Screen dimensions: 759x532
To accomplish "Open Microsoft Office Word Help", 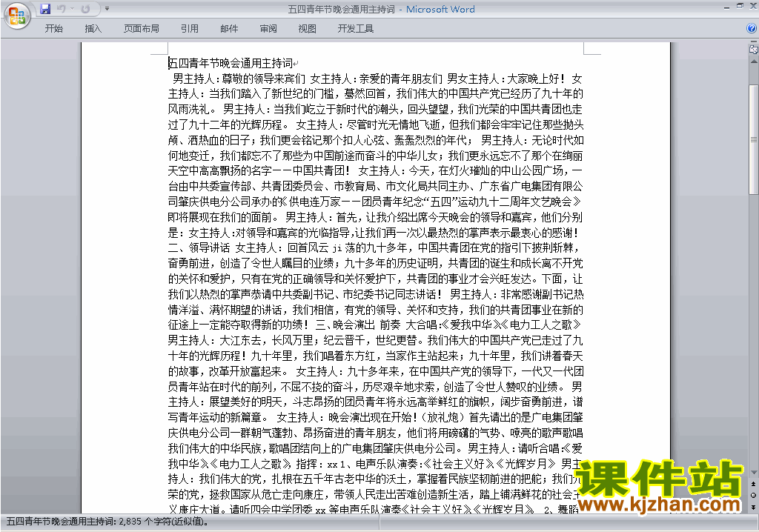I will pos(752,28).
